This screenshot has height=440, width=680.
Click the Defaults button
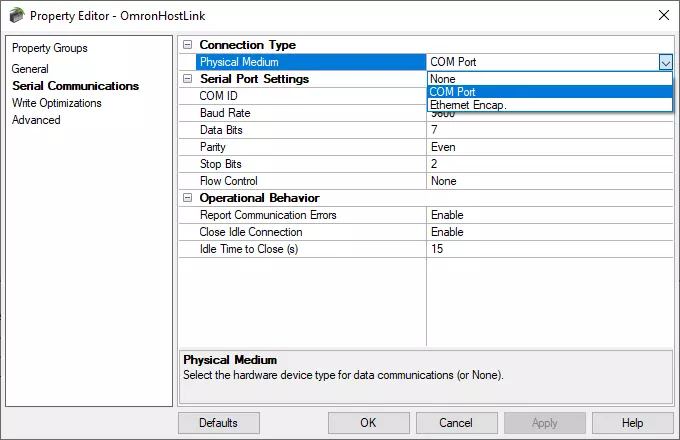point(219,423)
